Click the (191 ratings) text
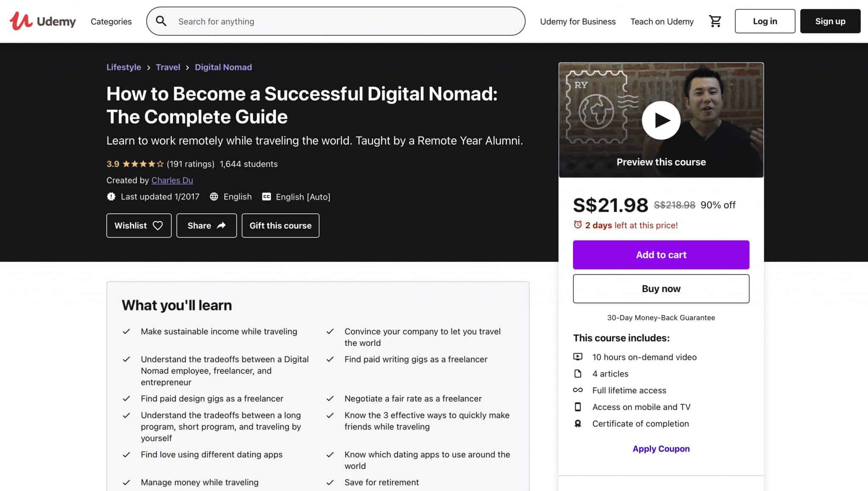 tap(190, 164)
